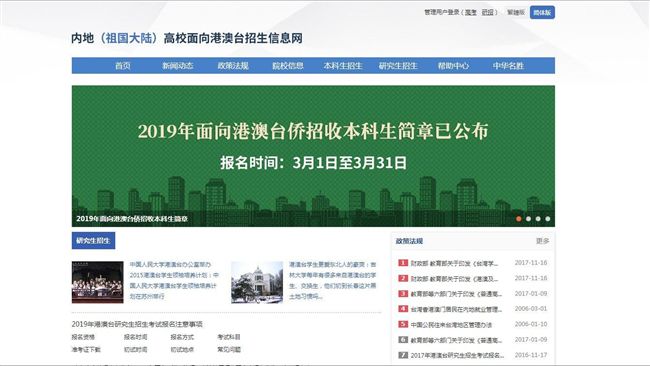Click 更多 in the 政策法规 panel

(542, 241)
